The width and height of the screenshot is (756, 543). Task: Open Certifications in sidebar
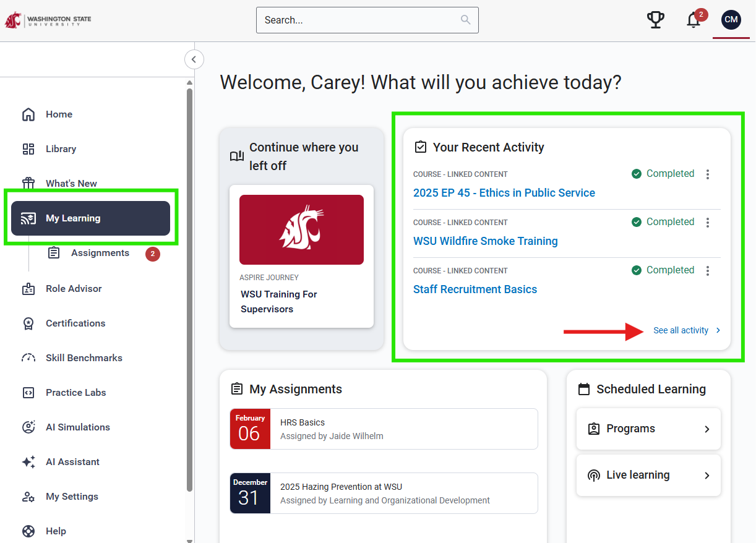(75, 323)
